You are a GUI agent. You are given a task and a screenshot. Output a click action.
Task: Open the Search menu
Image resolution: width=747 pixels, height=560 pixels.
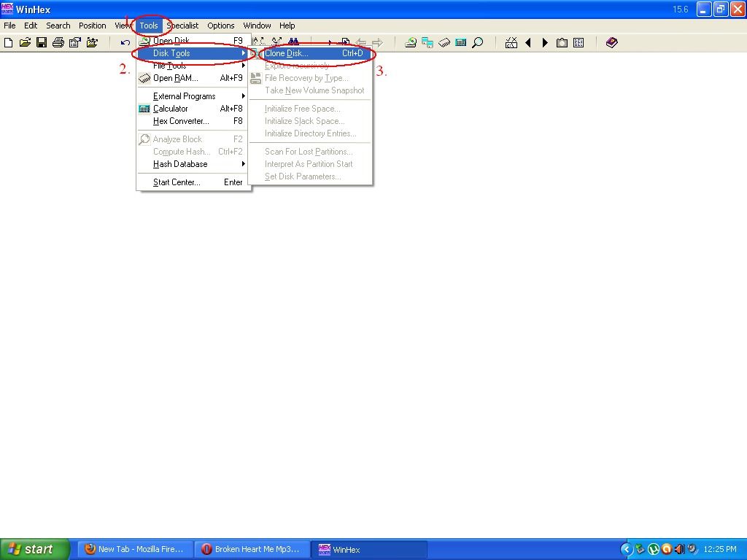point(58,26)
